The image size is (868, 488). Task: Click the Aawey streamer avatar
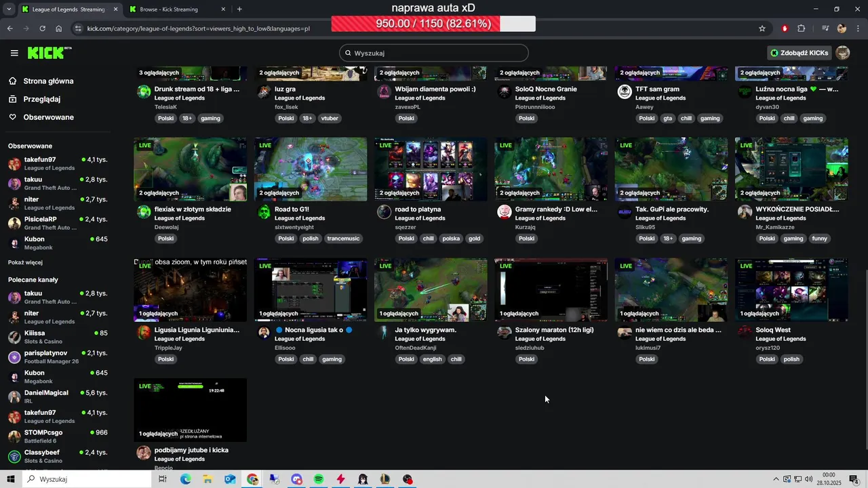(625, 91)
